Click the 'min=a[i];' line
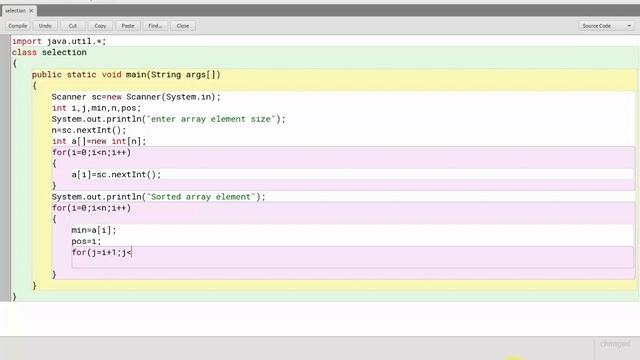This screenshot has height=360, width=640. tap(94, 230)
